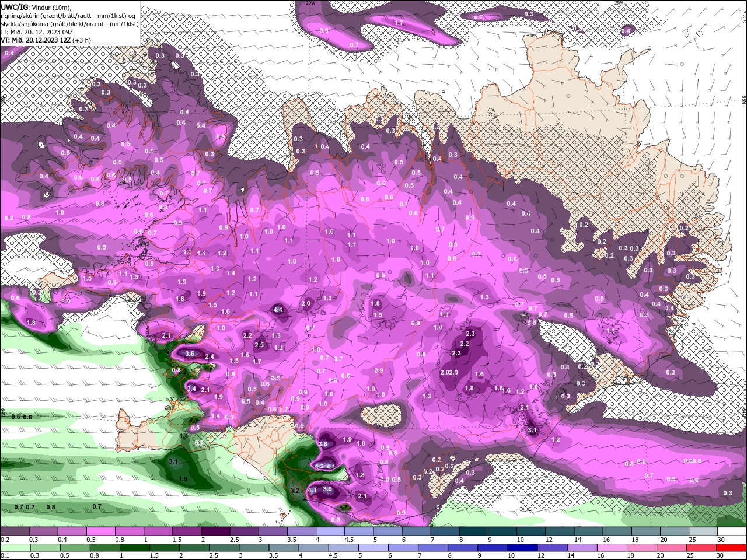Screen dimensions: 747x560
Task: Pick the dark purple-gray 0.2 snow swatch
Action: (14, 531)
